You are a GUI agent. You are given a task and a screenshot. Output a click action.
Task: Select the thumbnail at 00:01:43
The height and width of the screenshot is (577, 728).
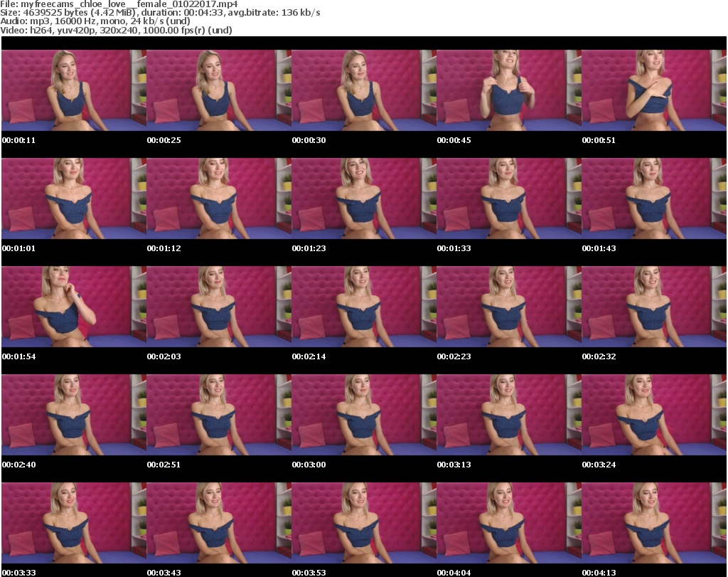click(x=654, y=198)
